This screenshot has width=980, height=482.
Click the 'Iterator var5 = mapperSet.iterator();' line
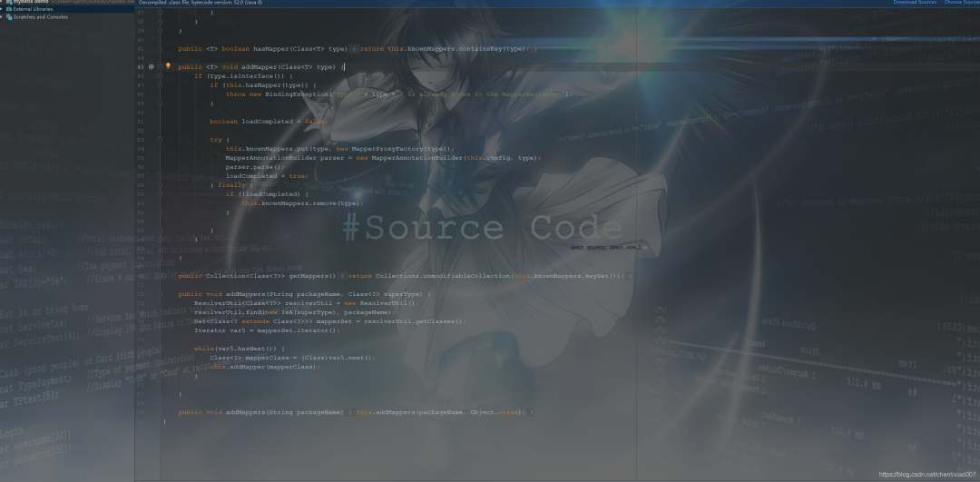267,330
